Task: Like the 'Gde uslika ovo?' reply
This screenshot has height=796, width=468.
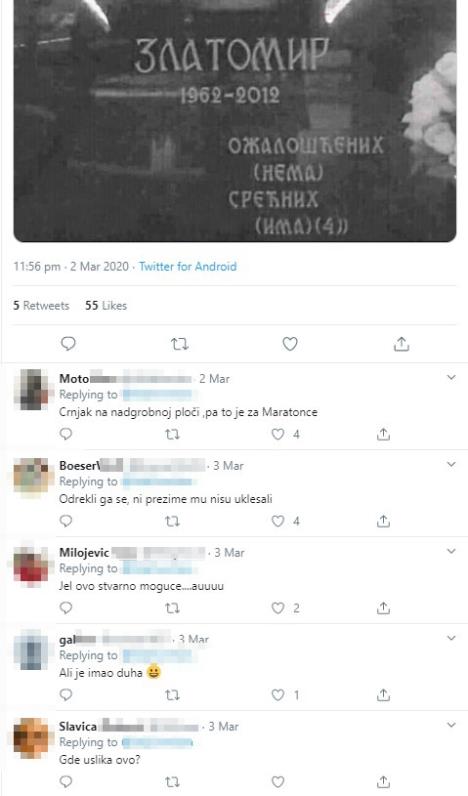Action: pos(278,781)
